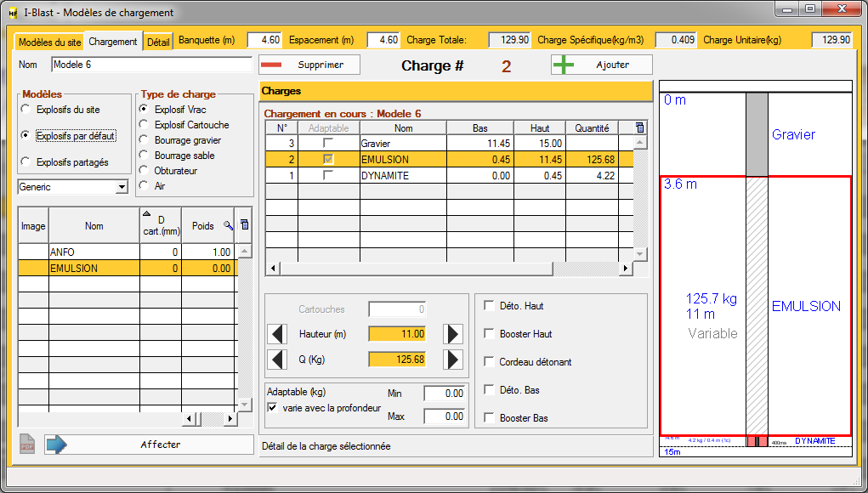Click the Affecter button
868x493 pixels.
[x=149, y=445]
